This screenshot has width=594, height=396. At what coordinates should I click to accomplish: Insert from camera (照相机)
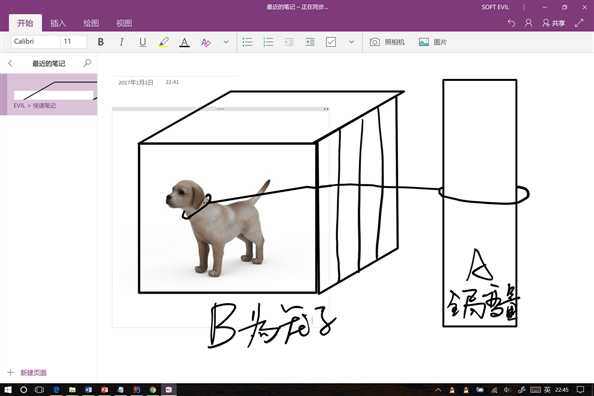coord(387,42)
